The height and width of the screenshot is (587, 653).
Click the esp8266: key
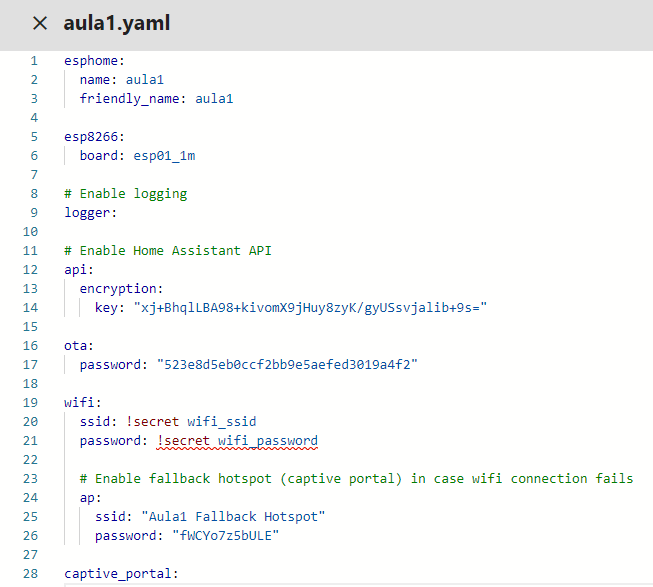pos(94,137)
